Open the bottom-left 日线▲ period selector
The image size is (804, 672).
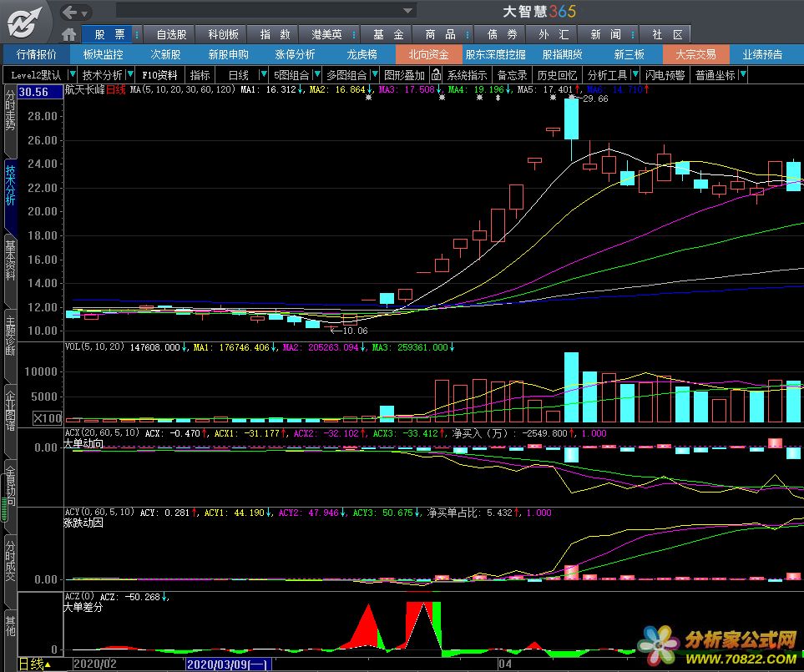35,664
